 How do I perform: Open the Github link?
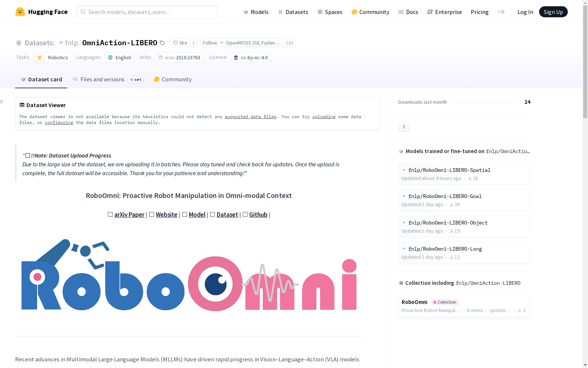pyautogui.click(x=258, y=215)
